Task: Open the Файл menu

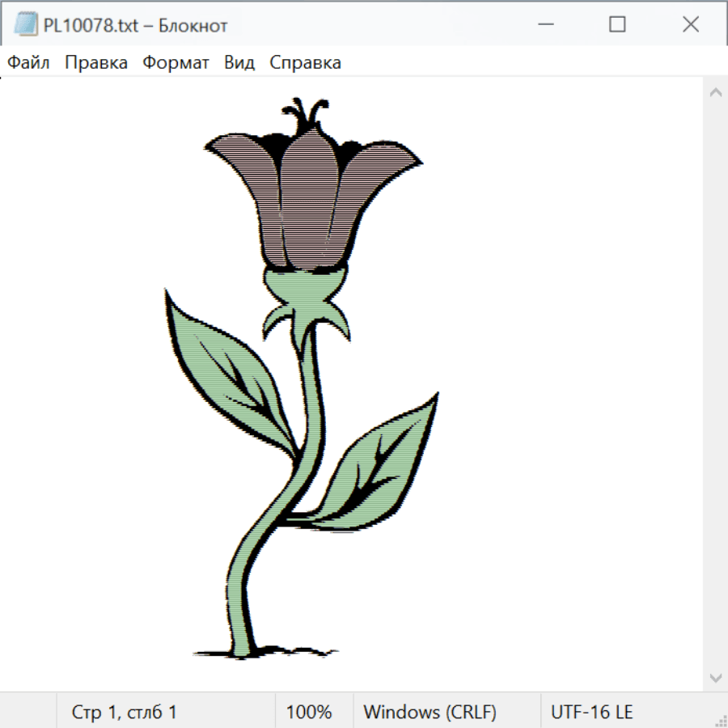Action: pyautogui.click(x=28, y=63)
